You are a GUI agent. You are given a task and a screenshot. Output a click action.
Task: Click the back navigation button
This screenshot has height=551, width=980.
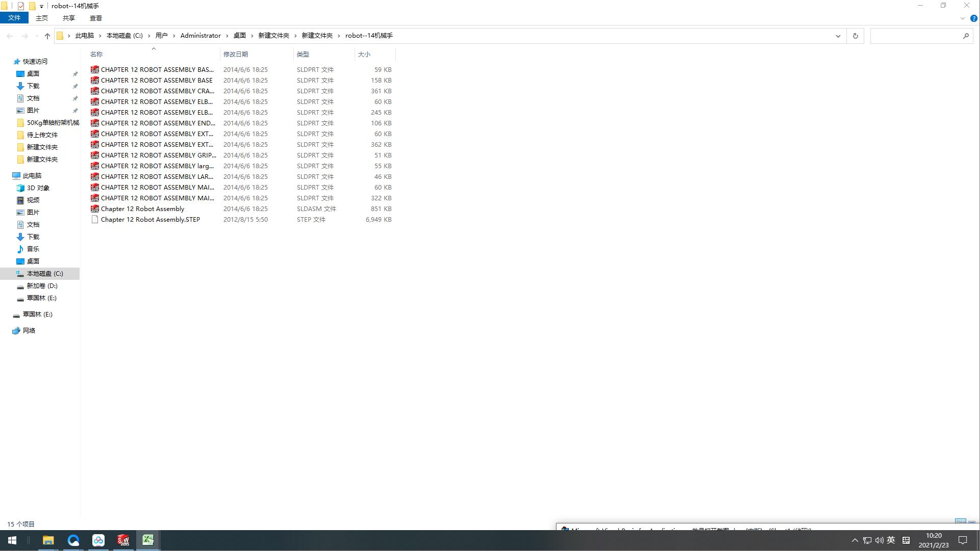coord(10,36)
